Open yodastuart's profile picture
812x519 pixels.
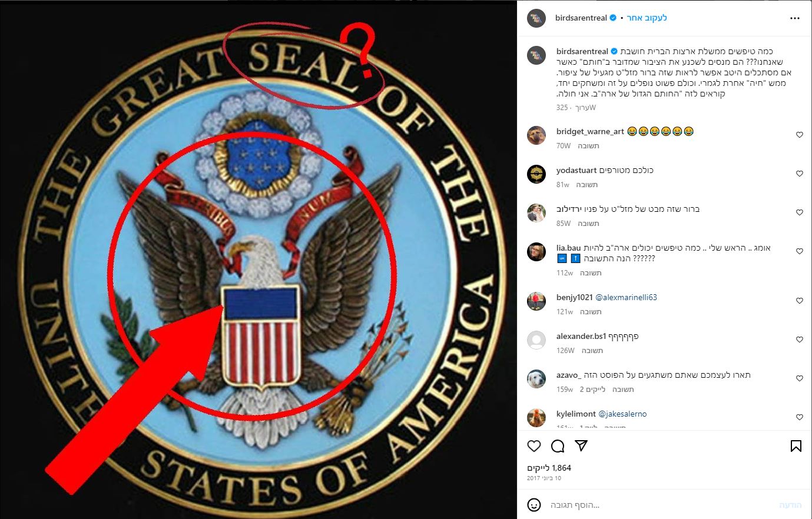[536, 174]
